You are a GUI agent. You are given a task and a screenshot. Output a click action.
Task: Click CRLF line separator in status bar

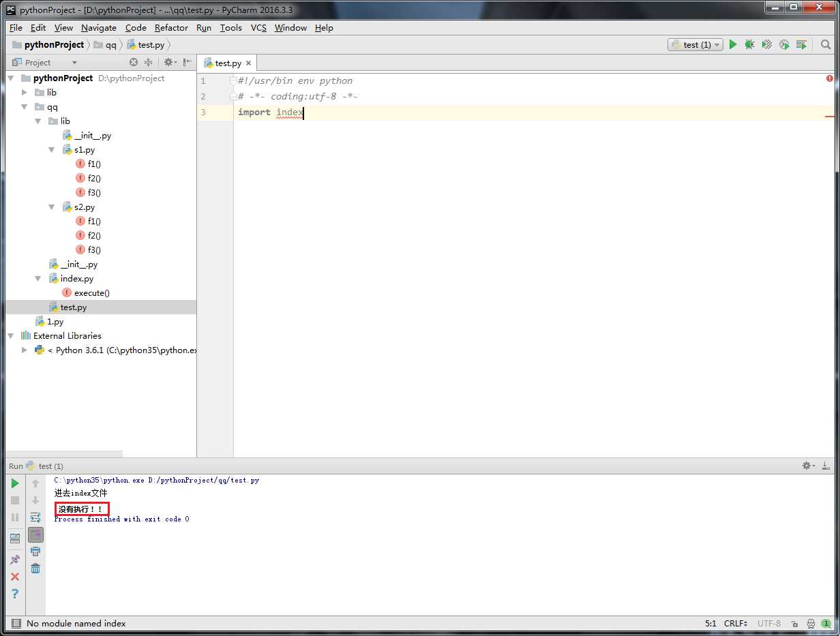(x=736, y=623)
